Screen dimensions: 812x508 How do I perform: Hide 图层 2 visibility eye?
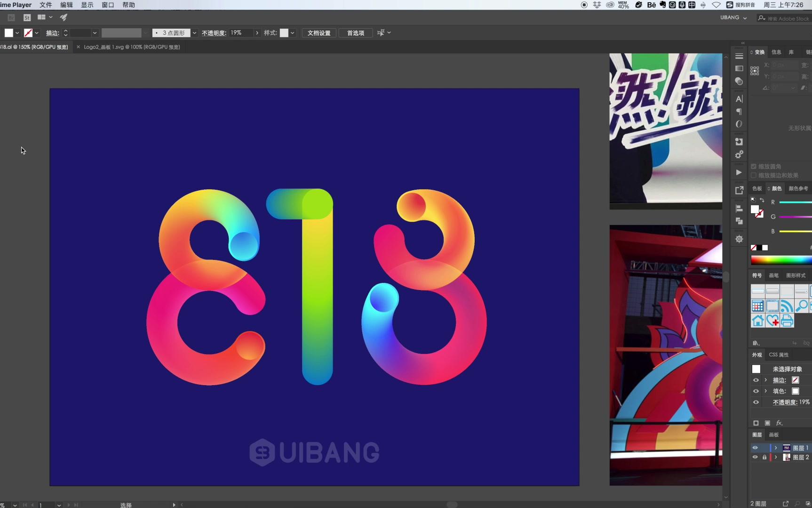coord(755,457)
